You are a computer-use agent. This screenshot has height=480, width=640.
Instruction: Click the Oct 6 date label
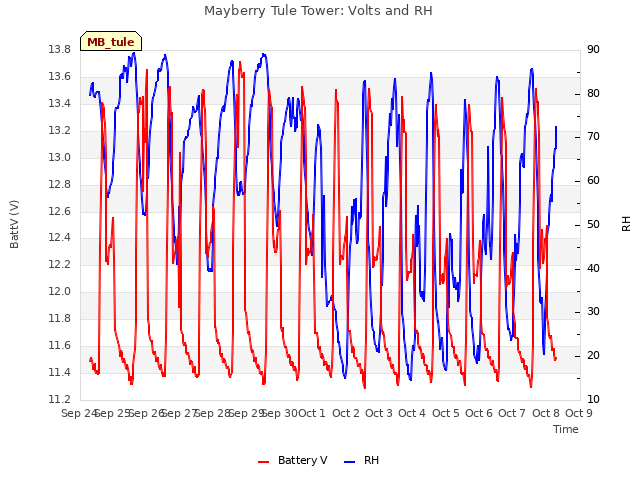(x=479, y=413)
